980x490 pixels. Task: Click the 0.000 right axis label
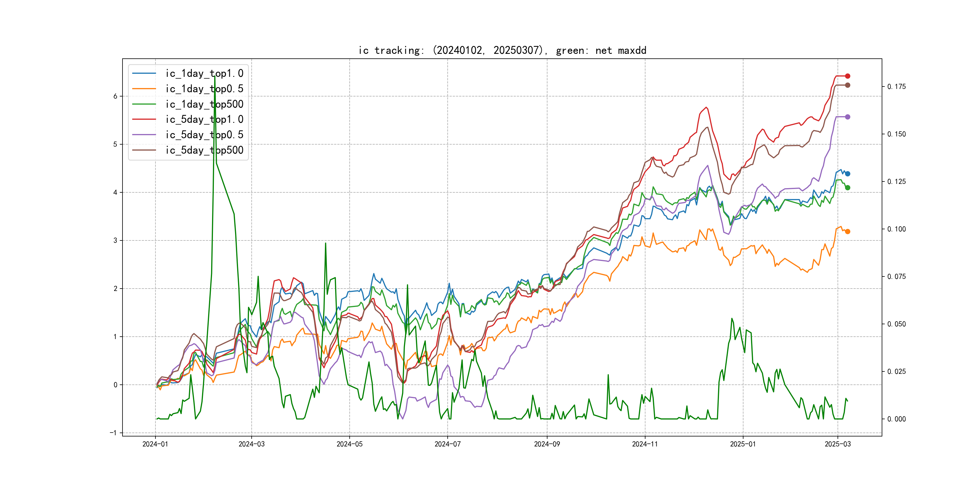coord(896,419)
